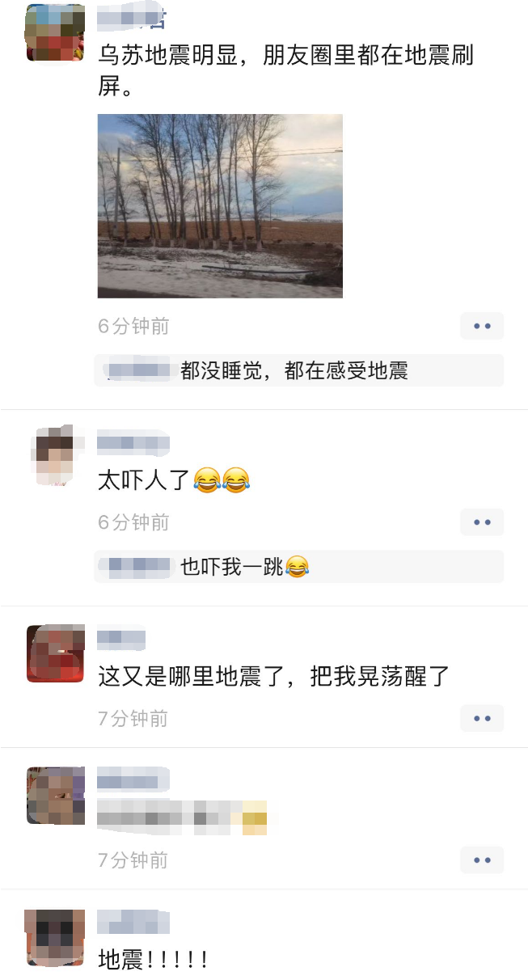The height and width of the screenshot is (980, 528).
Task: Open avatar of the 太吓人了 poster
Action: pos(56,456)
